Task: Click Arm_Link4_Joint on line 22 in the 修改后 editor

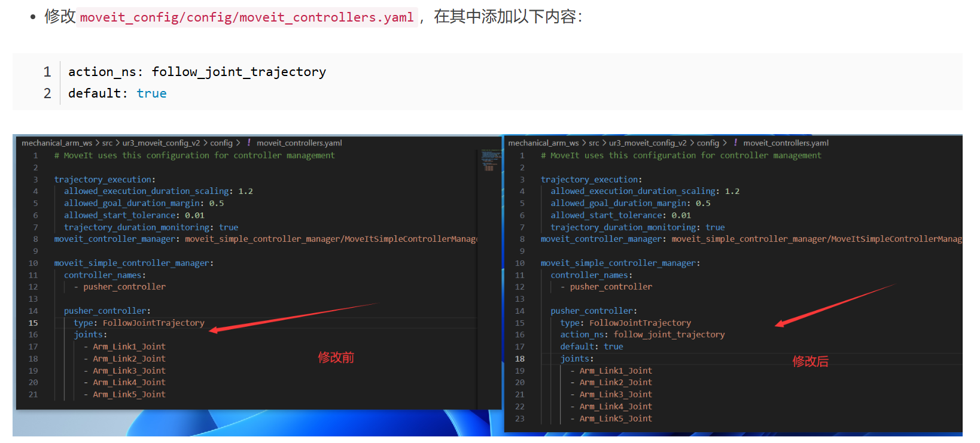Action: click(x=616, y=406)
